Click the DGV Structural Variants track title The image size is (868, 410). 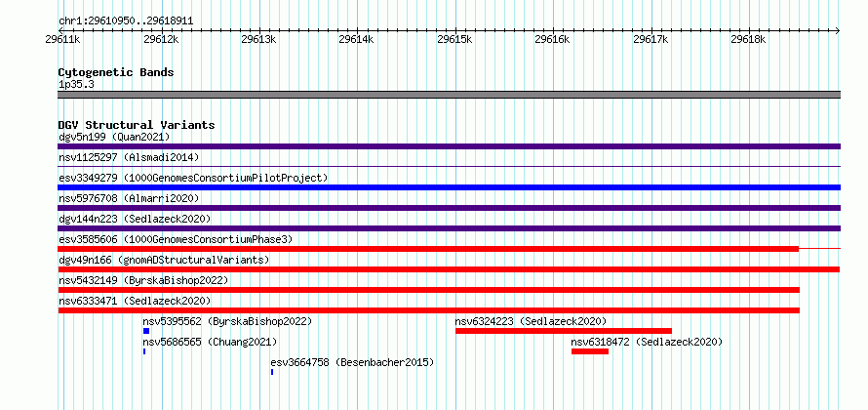(137, 125)
